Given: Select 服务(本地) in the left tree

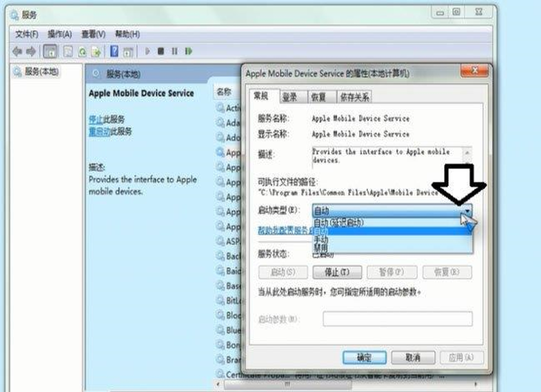Looking at the screenshot, I should coord(36,72).
